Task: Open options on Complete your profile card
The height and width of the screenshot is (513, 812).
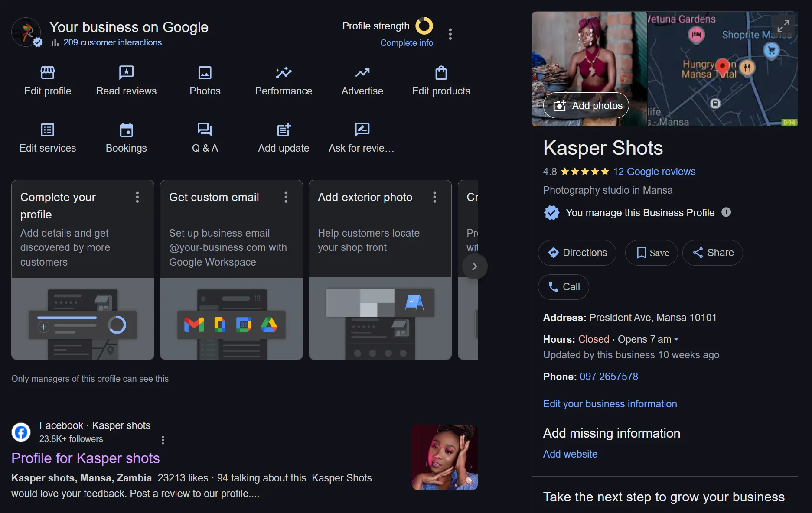Action: pyautogui.click(x=137, y=197)
